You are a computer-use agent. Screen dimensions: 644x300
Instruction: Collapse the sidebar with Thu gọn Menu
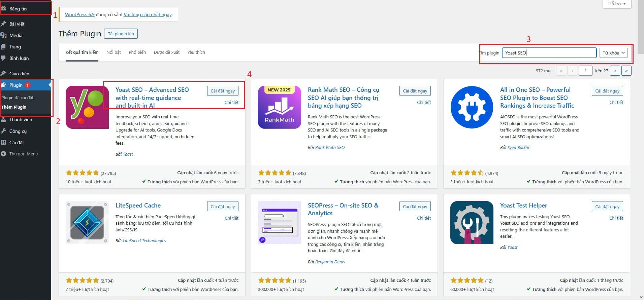click(26, 154)
